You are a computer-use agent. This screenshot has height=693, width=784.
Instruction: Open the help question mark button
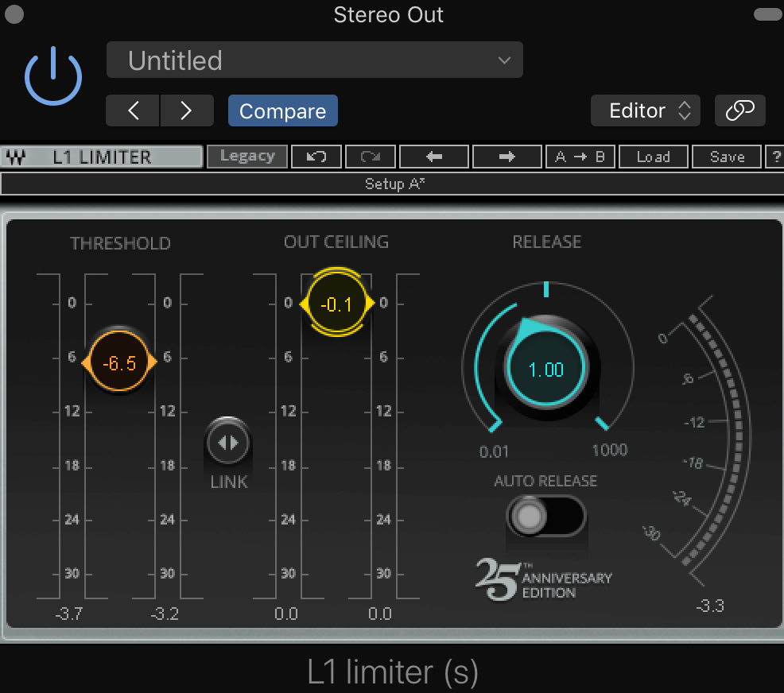click(x=775, y=157)
